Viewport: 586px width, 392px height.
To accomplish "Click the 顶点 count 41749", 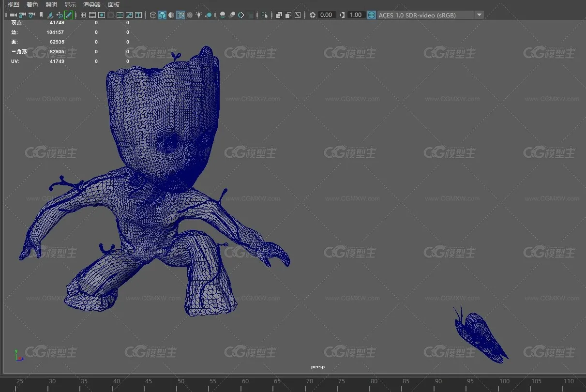I will coord(57,22).
